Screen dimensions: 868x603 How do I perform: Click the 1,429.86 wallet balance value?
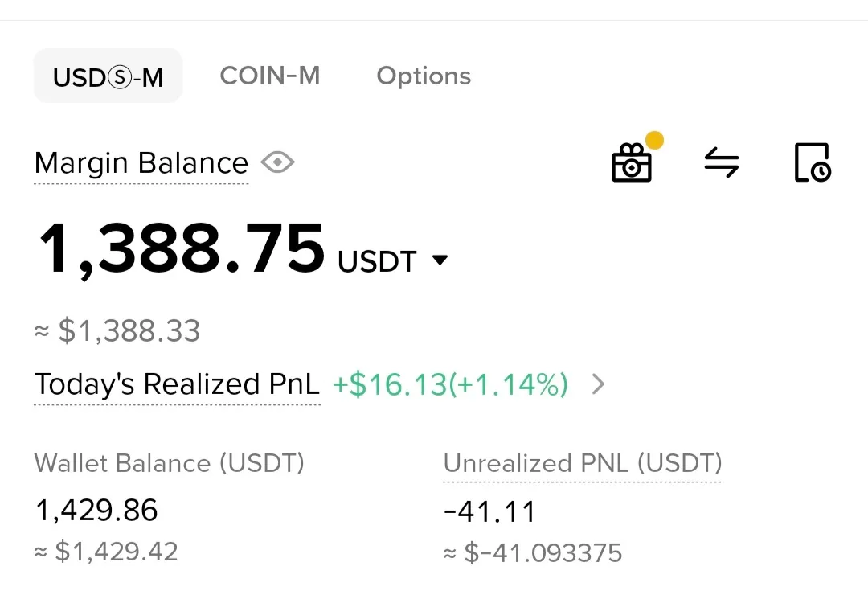click(x=96, y=511)
